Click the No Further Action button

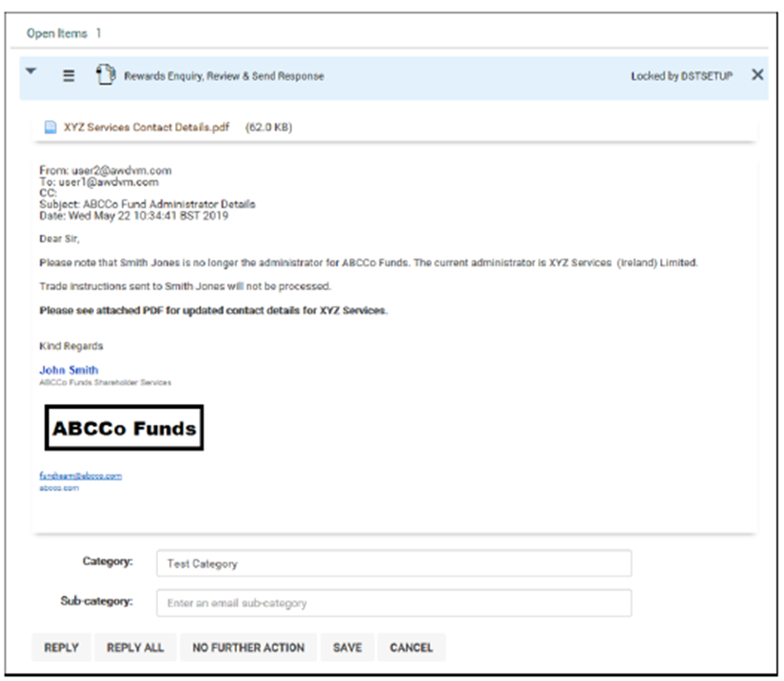click(x=248, y=648)
